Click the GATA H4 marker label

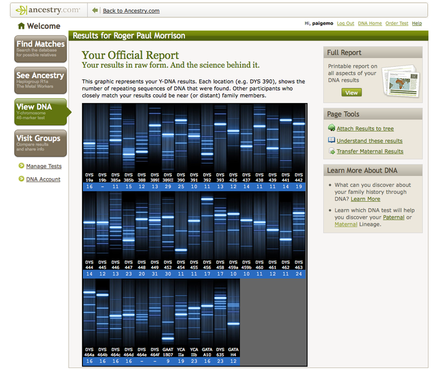[x=233, y=352]
